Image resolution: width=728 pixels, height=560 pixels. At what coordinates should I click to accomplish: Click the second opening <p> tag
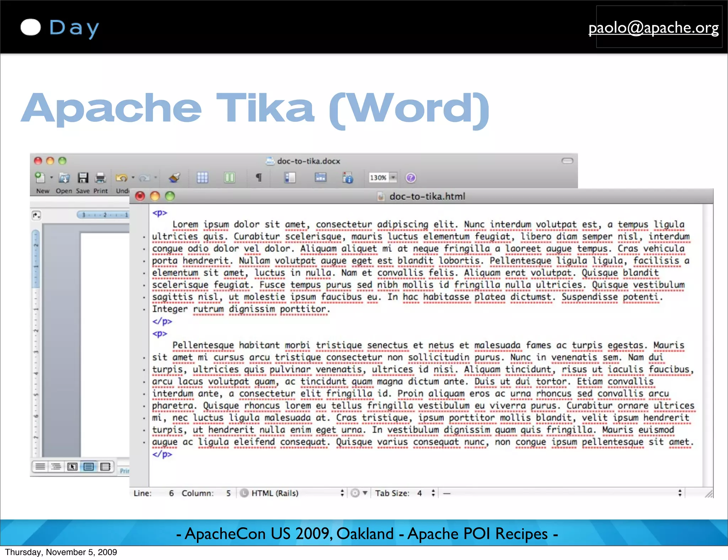coord(160,334)
